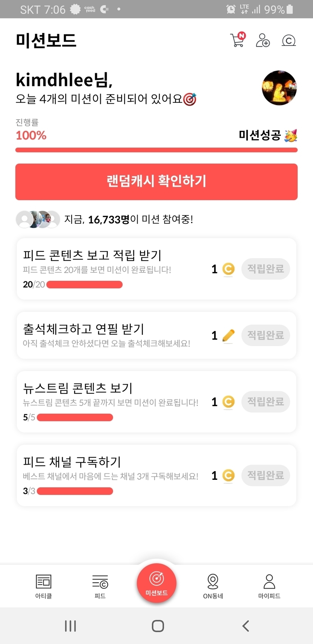
Task: Tap the pencil reward icon
Action: [228, 335]
